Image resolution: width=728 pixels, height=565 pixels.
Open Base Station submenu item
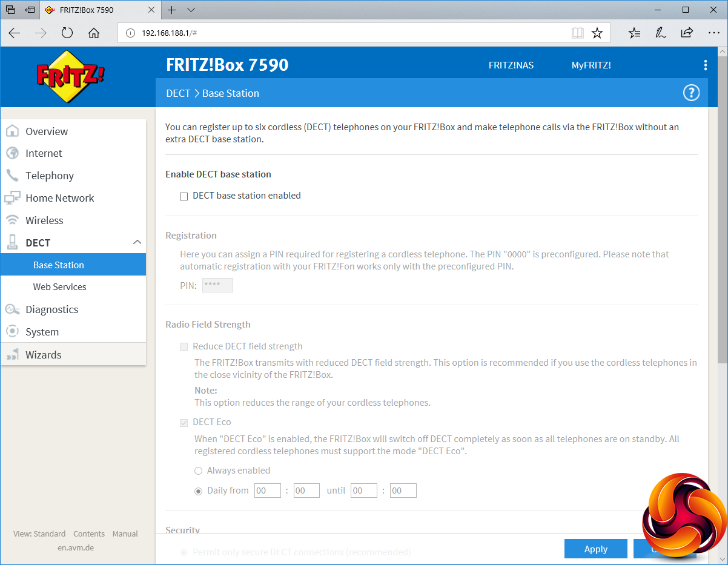pos(73,265)
